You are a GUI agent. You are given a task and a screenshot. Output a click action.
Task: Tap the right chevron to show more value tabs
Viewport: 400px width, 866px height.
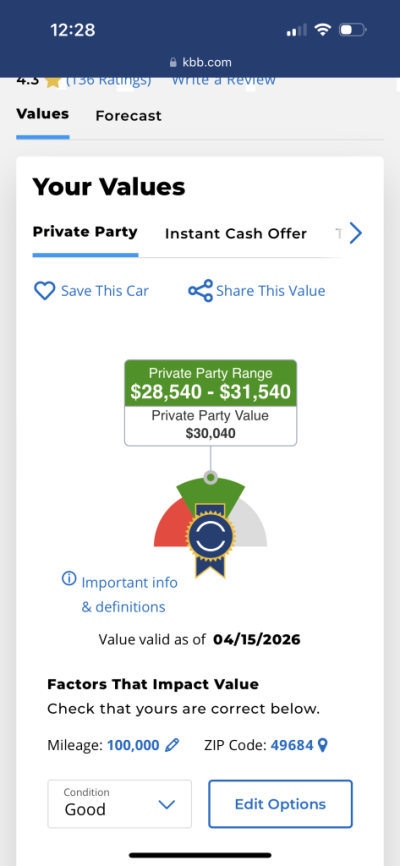click(355, 233)
